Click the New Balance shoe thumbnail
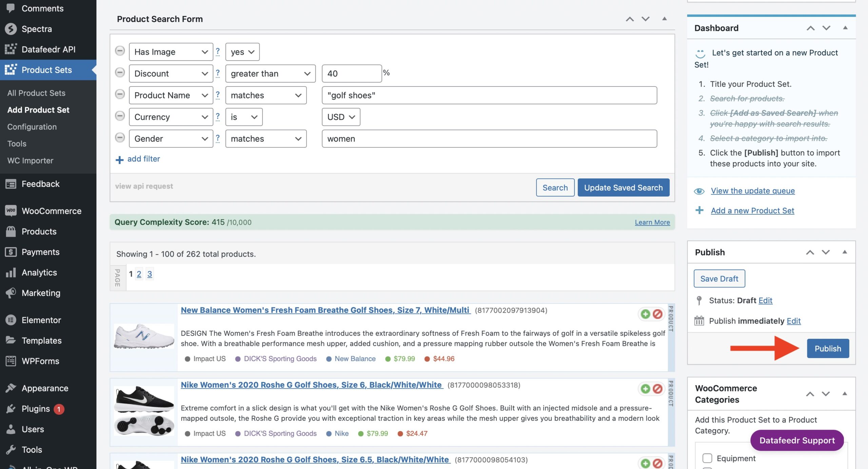This screenshot has width=868, height=469. click(144, 336)
